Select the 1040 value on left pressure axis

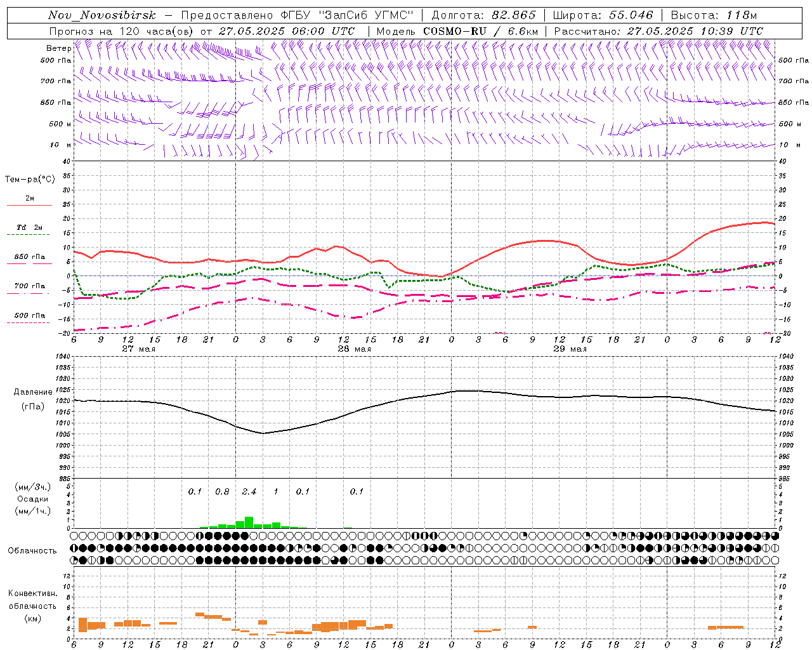pos(62,356)
